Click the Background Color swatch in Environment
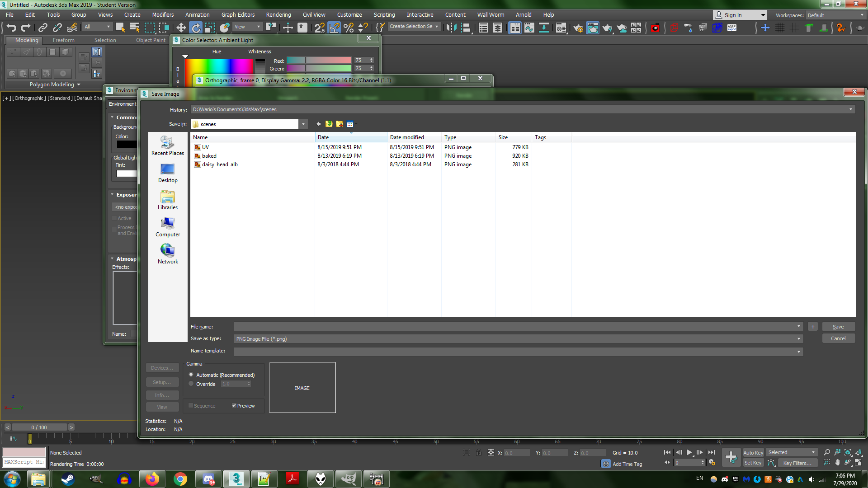Viewport: 868px width, 488px height. [127, 144]
